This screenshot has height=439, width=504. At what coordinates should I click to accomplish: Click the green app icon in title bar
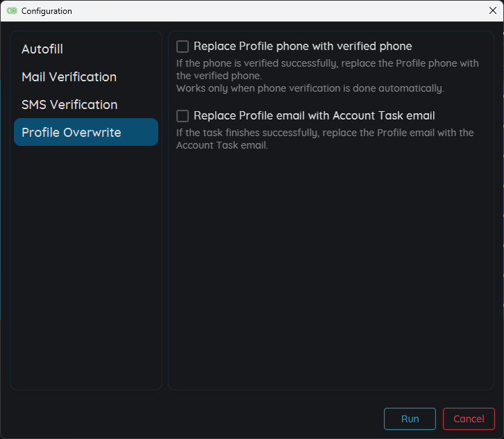[x=12, y=11]
